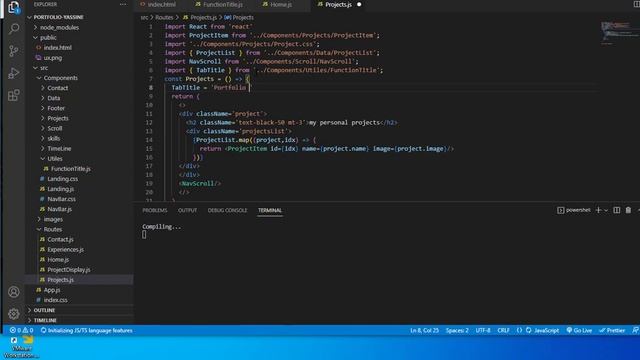Image resolution: width=640 pixels, height=360 pixels.
Task: Open the DEBUG CONSOLE panel tab
Action: click(227, 210)
